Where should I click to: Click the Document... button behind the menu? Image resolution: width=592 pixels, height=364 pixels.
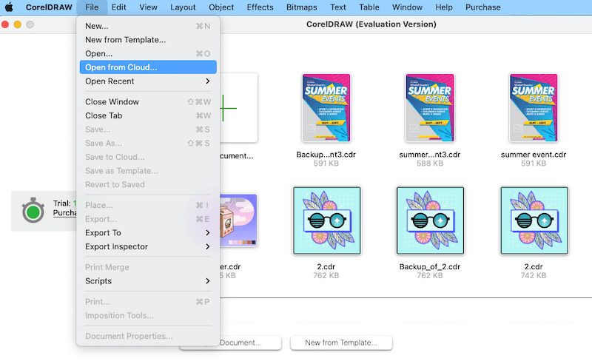[251, 343]
